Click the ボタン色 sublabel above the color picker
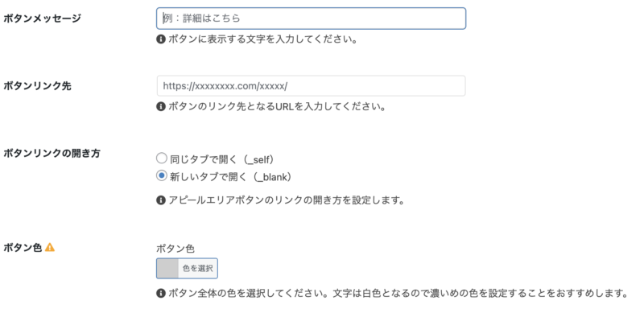 (x=175, y=249)
